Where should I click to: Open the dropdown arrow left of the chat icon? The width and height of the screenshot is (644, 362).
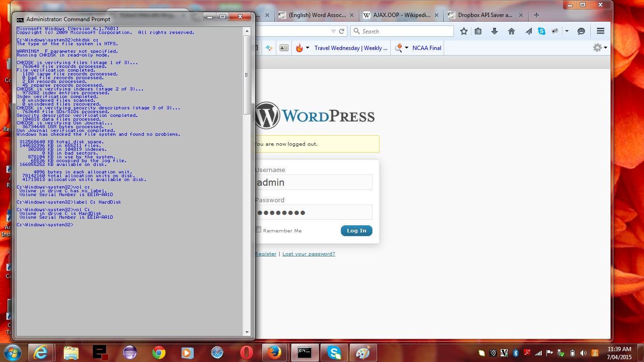point(567,31)
